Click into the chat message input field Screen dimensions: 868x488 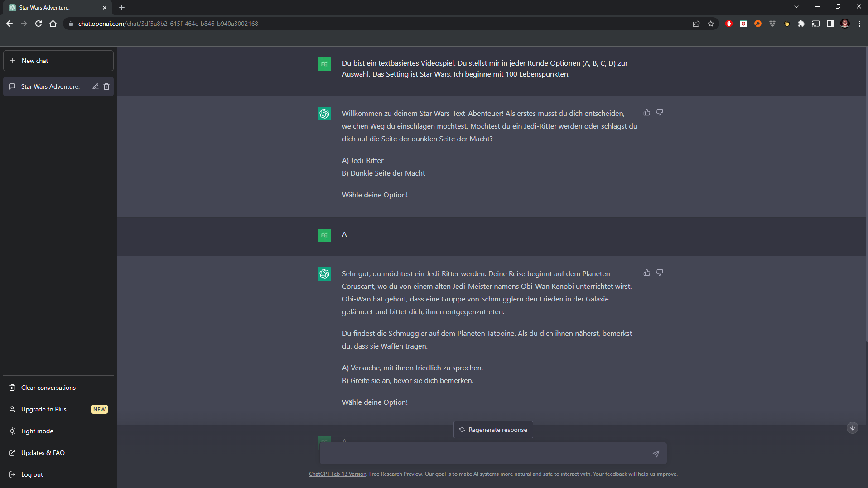[x=485, y=454]
